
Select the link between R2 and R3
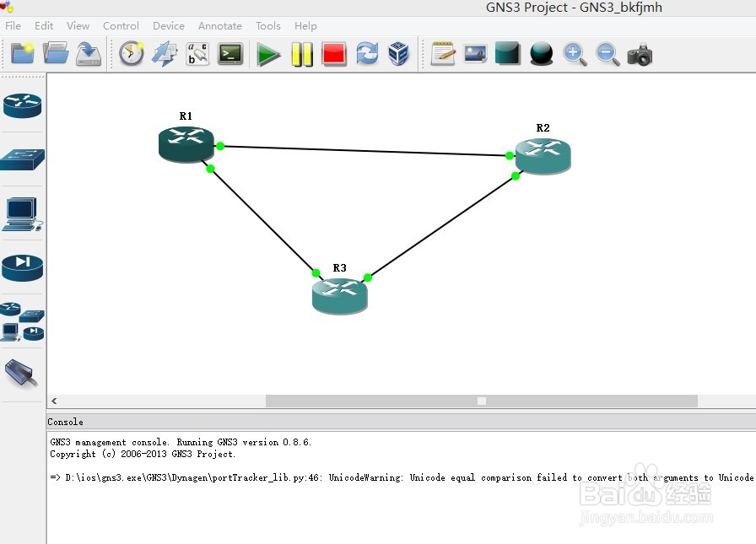coord(441,227)
